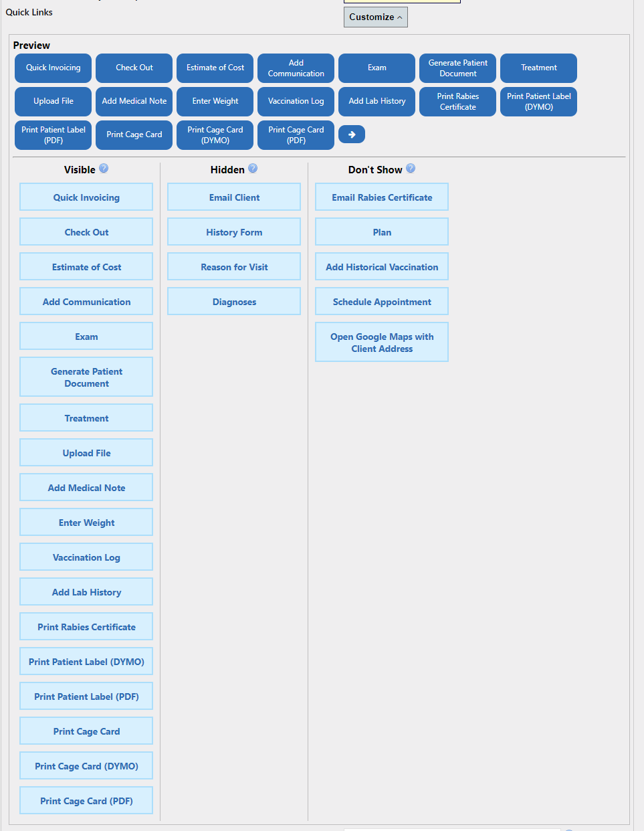Image resolution: width=644 pixels, height=831 pixels.
Task: Click Print Cage Card preview button
Action: 134,135
